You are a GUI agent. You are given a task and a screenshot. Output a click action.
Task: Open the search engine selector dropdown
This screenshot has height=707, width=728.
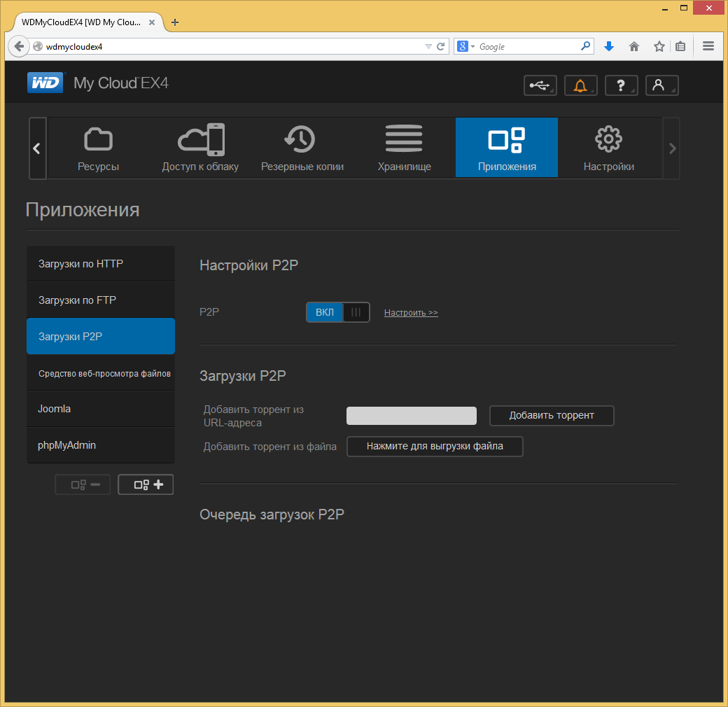[x=466, y=46]
